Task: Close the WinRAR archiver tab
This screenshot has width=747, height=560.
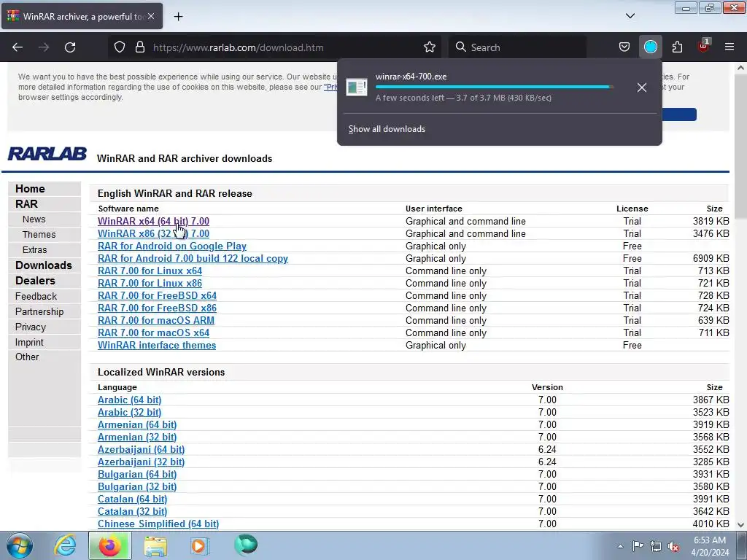Action: click(151, 16)
